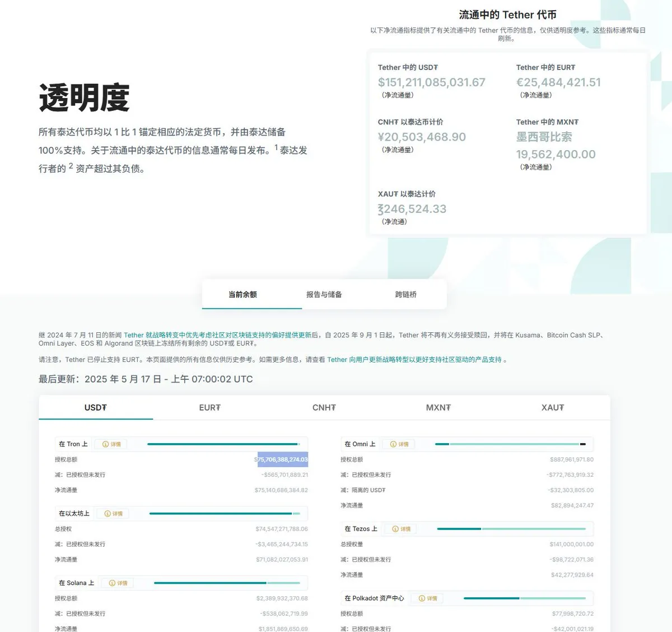Viewport: 672px width, 632px height.
Task: Open the 详情 info button for Tron
Action: [x=112, y=444]
